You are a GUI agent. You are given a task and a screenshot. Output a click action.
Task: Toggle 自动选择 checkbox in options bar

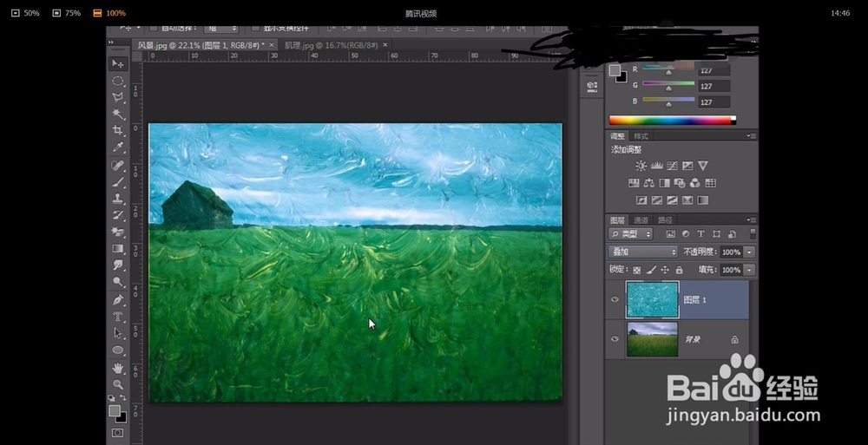tap(154, 28)
